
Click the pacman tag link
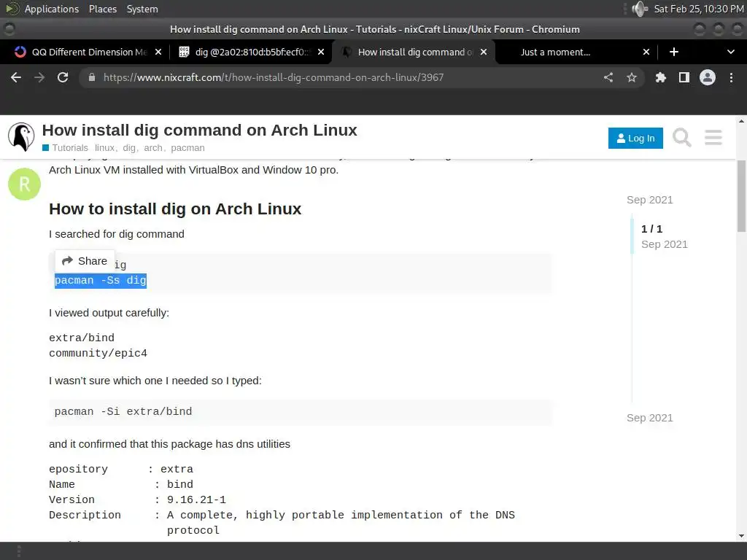(187, 147)
